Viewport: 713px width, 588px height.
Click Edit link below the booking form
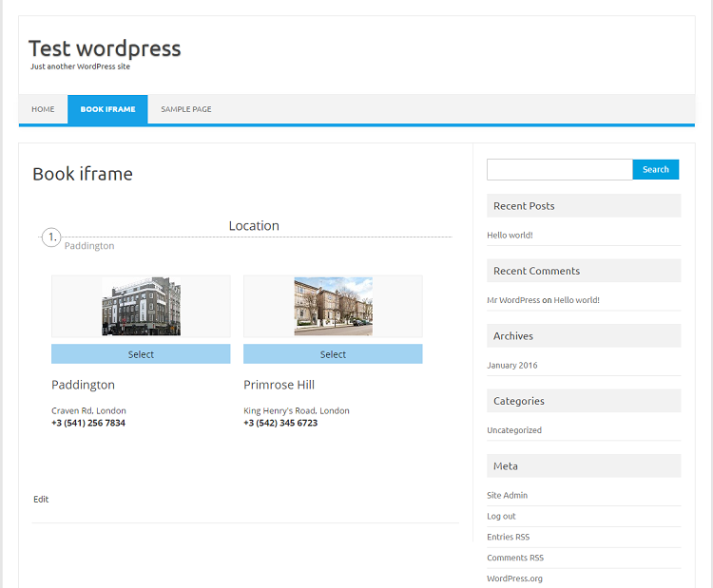[41, 499]
